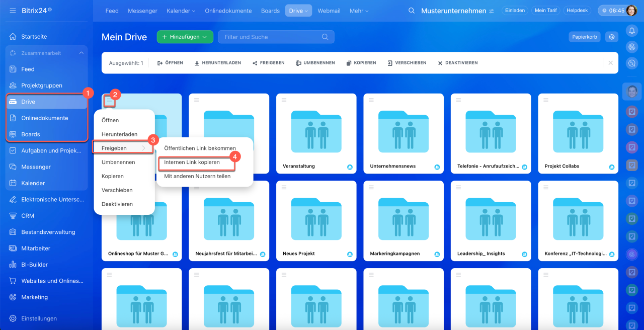Open BI-Builder from the sidebar

tap(35, 265)
